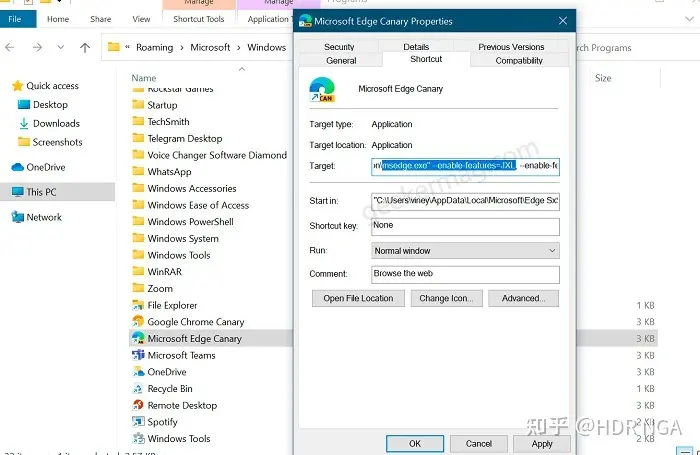
Task: Switch to the Share ribbon tab
Action: [x=100, y=19]
